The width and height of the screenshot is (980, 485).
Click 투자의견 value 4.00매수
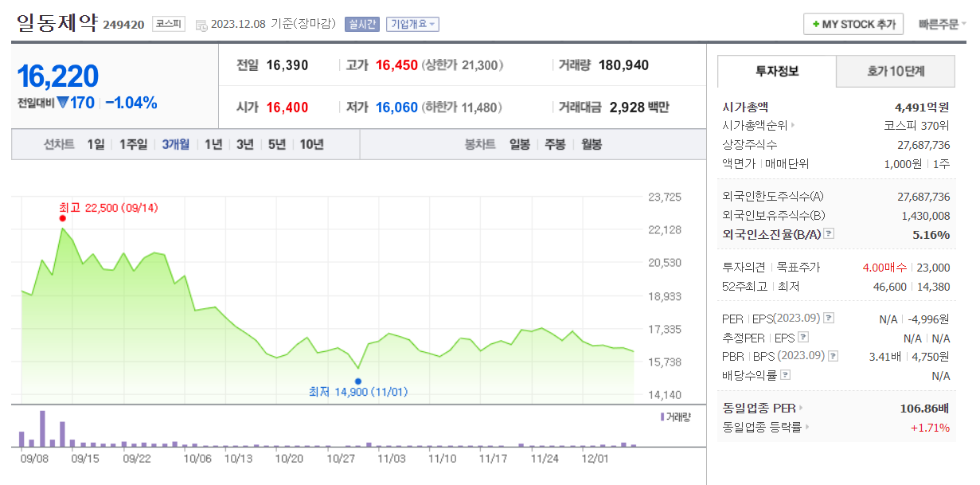pos(884,268)
